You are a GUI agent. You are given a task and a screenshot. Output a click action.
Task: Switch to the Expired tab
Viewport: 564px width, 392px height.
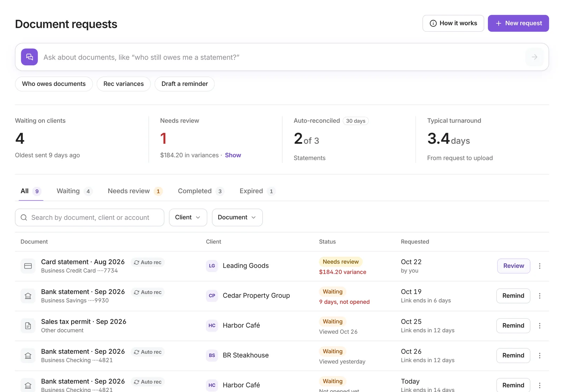[257, 191]
